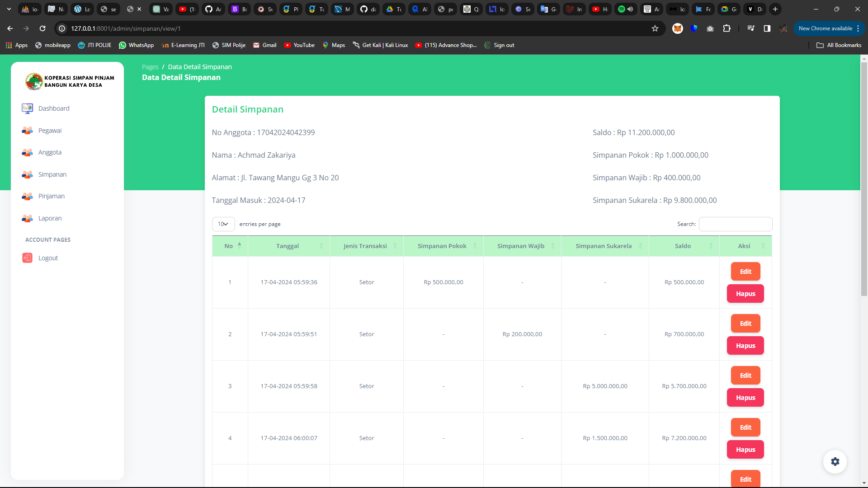Screen dimensions: 868x488
Task: Click the Pinjaman sidebar icon
Action: [27, 196]
